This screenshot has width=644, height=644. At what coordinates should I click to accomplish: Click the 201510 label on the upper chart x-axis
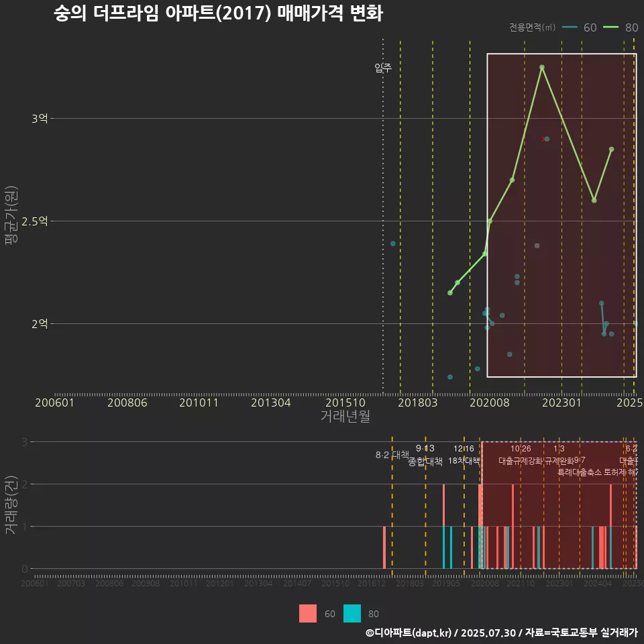(345, 402)
